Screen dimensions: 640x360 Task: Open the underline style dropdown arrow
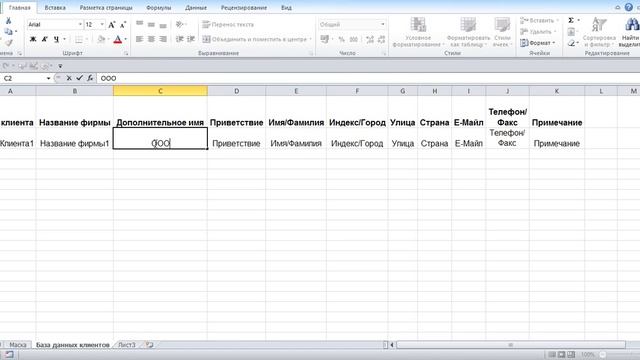pyautogui.click(x=64, y=39)
